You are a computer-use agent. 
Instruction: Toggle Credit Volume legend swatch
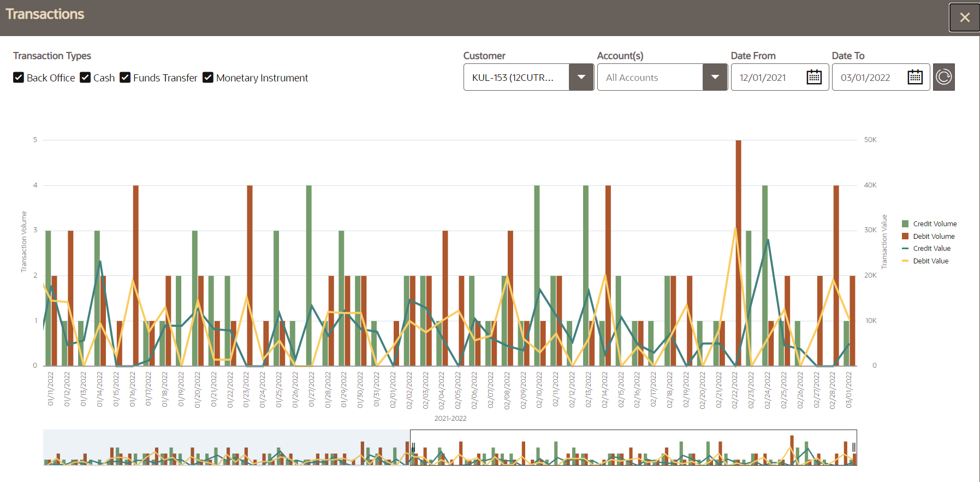point(905,224)
